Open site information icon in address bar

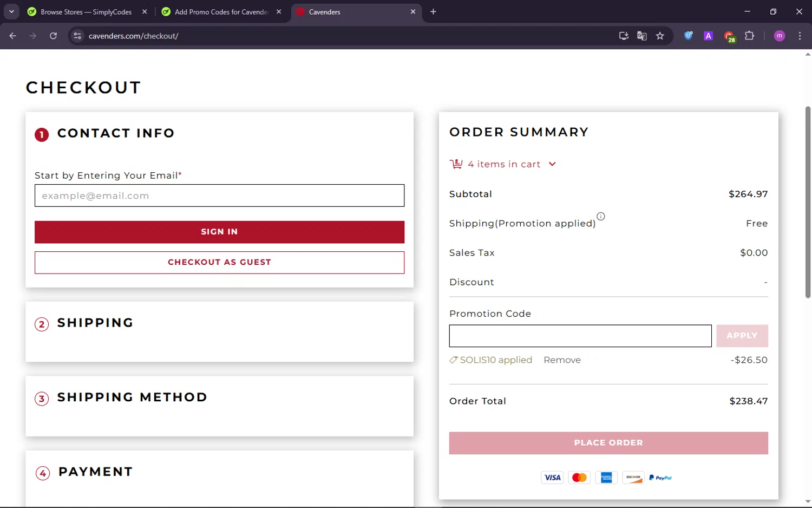77,36
